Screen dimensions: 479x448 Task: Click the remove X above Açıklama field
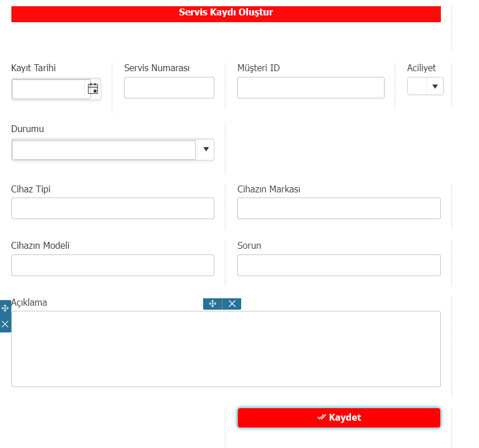[232, 304]
